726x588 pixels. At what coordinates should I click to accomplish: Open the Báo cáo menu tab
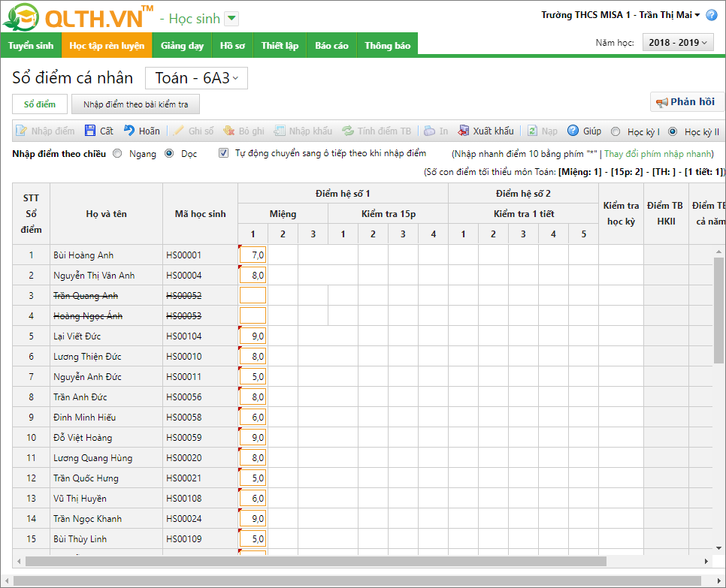(x=331, y=46)
